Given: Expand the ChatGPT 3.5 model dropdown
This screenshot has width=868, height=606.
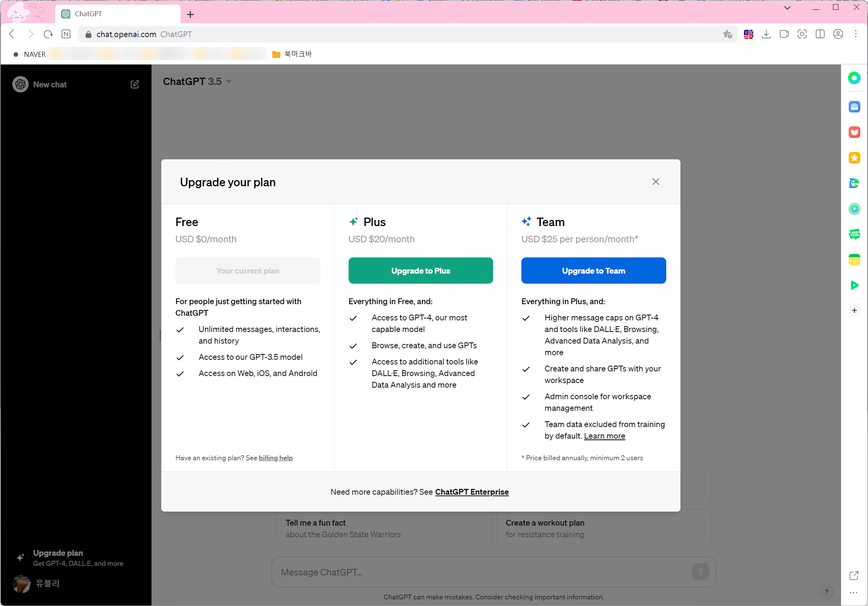Looking at the screenshot, I should 197,82.
